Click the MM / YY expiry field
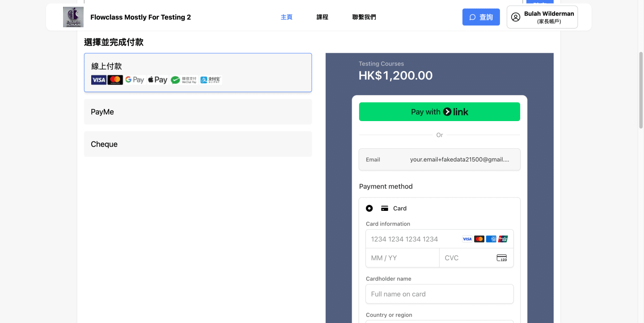644x323 pixels. click(402, 258)
